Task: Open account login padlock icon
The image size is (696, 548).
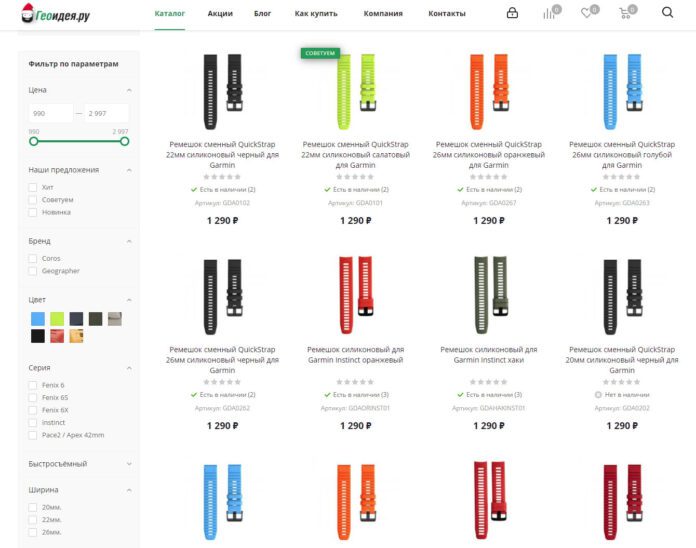Action: (x=512, y=13)
